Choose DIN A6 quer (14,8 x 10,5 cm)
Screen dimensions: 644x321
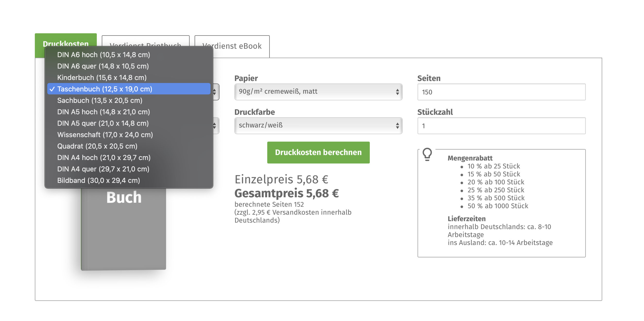(129, 66)
